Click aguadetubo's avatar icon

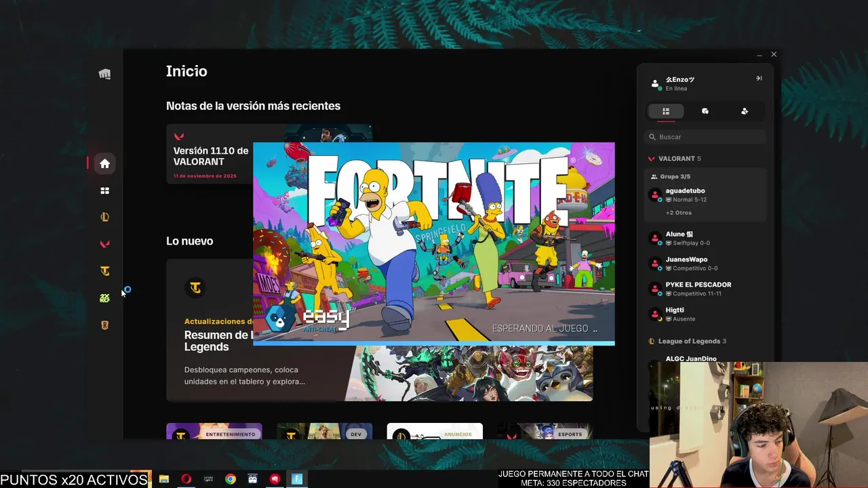pyautogui.click(x=655, y=195)
